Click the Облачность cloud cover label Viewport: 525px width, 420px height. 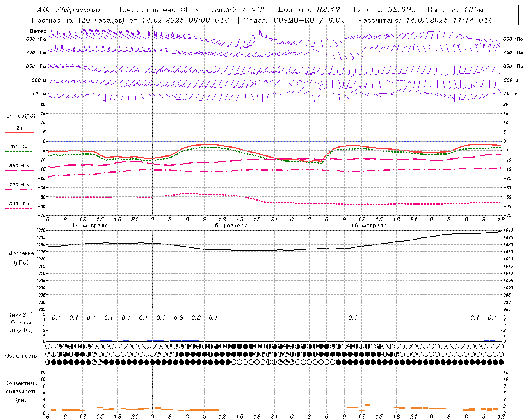[21, 356]
